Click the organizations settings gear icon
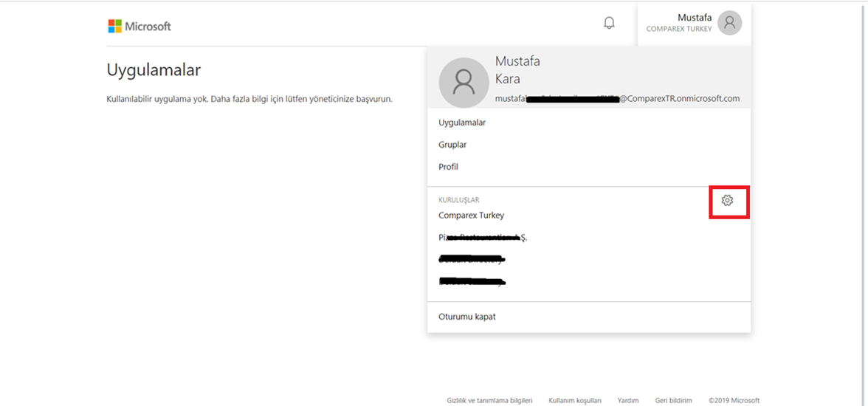This screenshot has height=406, width=868. [x=728, y=201]
